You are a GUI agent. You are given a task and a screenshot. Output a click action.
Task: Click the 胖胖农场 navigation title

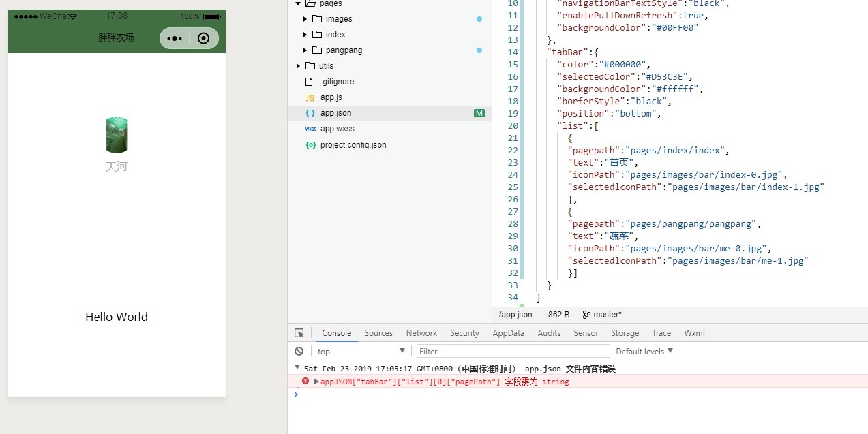point(117,38)
